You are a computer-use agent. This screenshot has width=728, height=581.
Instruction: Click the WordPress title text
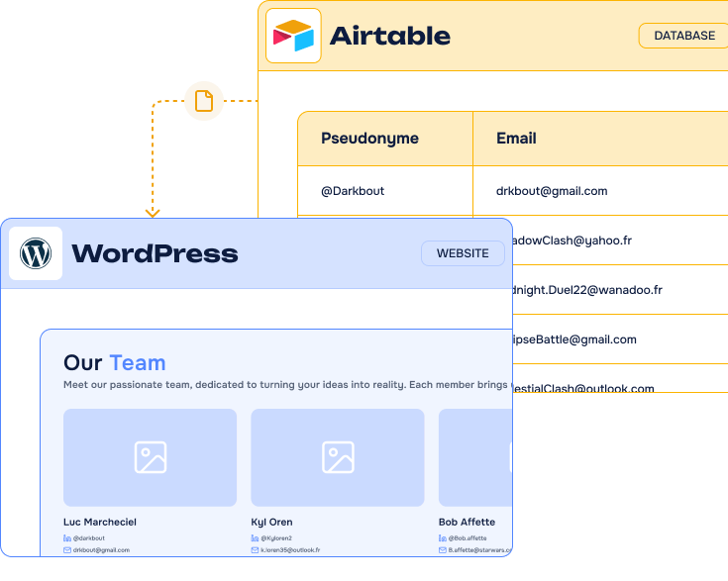tap(155, 253)
